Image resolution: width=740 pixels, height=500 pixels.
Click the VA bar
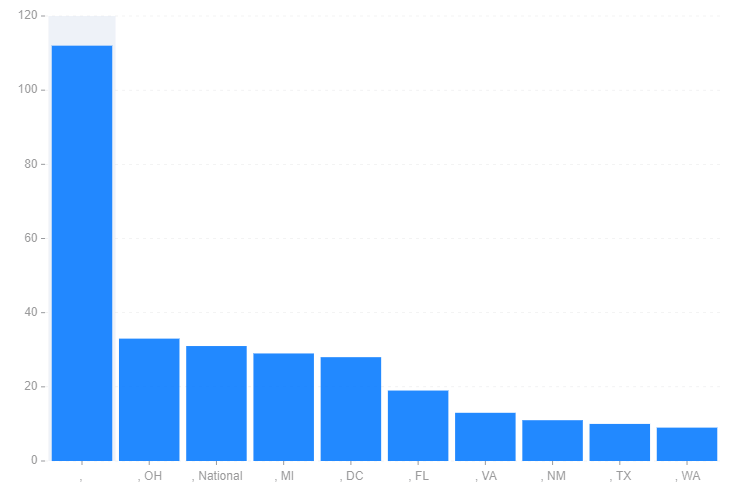pos(485,436)
